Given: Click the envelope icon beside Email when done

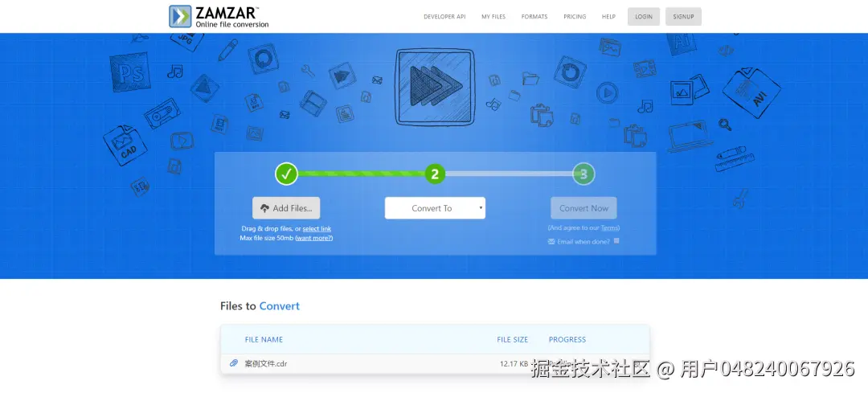Looking at the screenshot, I should pos(551,241).
